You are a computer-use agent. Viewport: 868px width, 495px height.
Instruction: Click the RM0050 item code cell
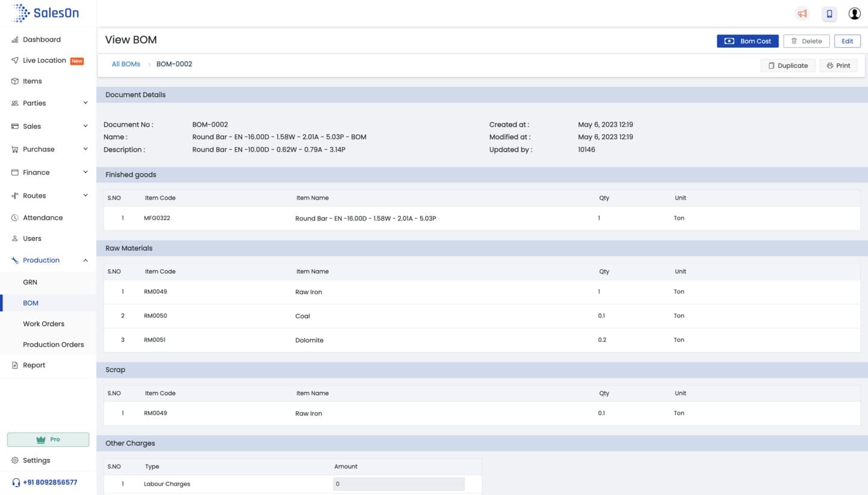pyautogui.click(x=156, y=316)
